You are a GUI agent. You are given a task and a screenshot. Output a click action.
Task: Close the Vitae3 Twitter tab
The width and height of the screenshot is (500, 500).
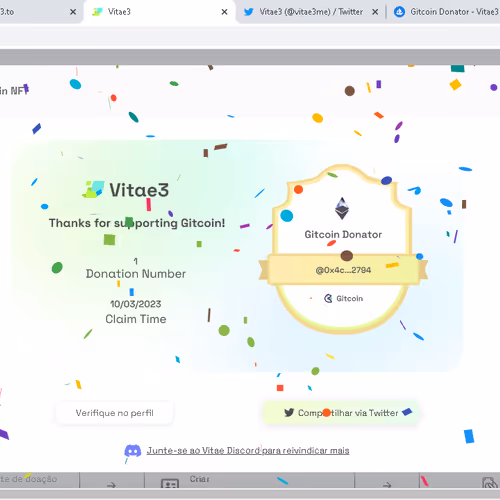(x=375, y=12)
